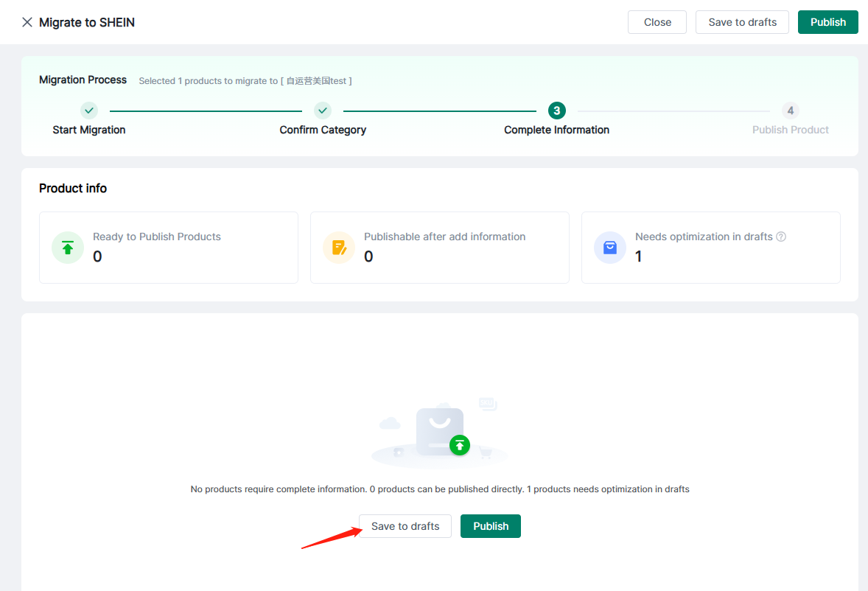This screenshot has height=591, width=868.
Task: Save to drafts using the bottom button
Action: point(405,526)
